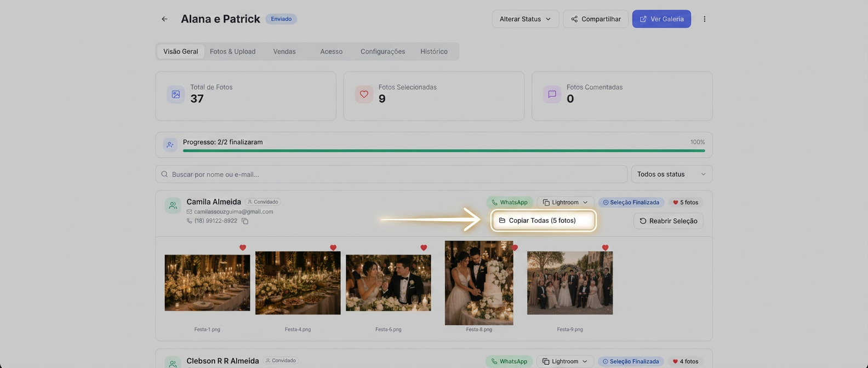Viewport: 868px width, 368px height.
Task: Click Camila Almeida's WhatsApp button
Action: [x=510, y=203]
